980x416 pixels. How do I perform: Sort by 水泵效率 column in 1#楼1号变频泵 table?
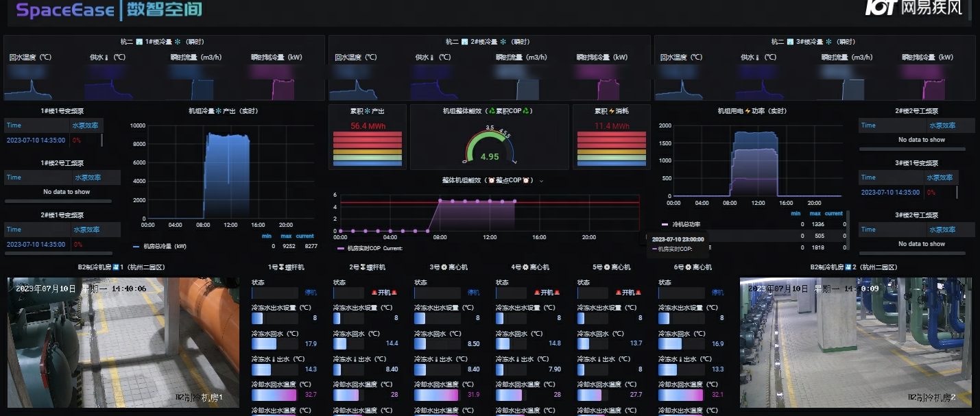coord(86,125)
